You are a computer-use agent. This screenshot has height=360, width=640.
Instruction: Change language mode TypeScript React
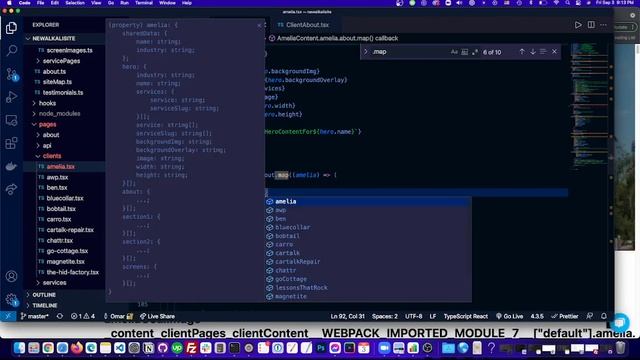[x=465, y=316]
